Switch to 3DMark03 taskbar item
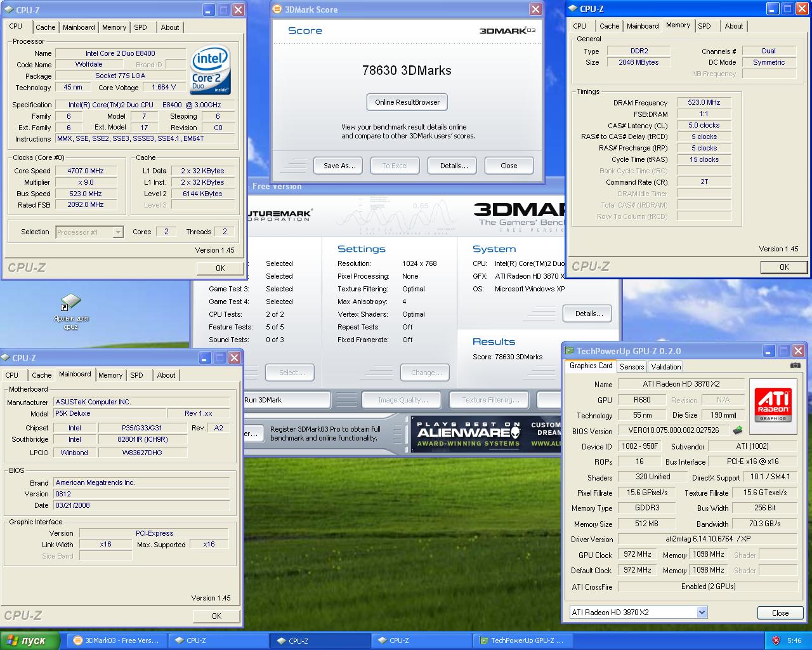The image size is (812, 650). 118,640
